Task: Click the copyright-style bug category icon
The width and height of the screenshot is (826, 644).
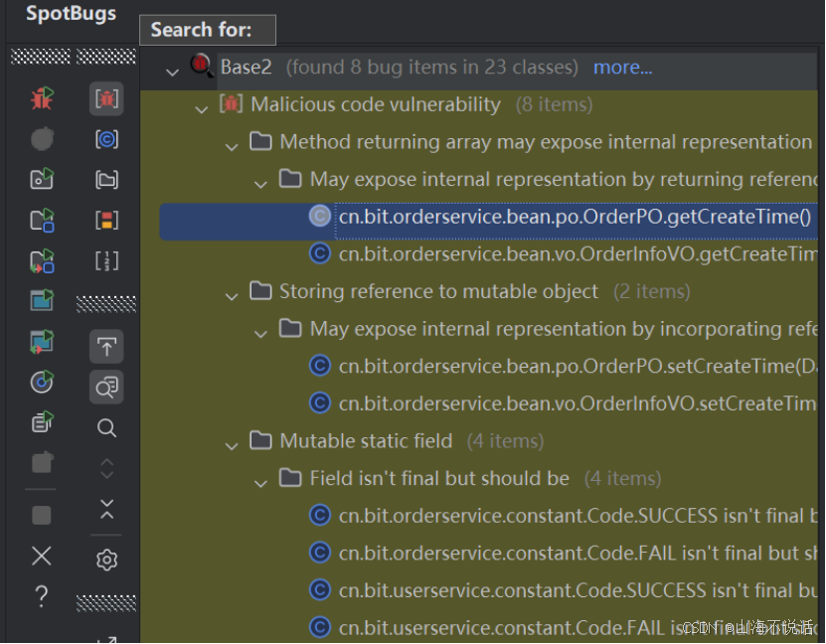Action: [106, 139]
